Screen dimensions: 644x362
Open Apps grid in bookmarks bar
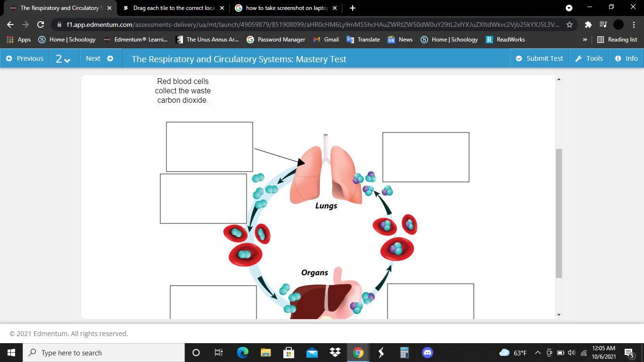tap(18, 40)
